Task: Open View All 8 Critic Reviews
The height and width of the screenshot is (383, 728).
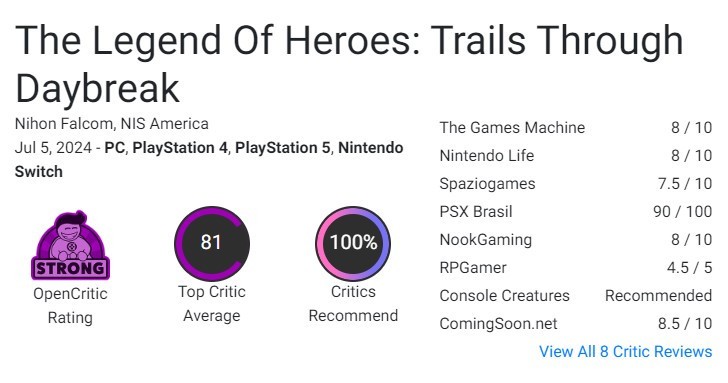Action: point(625,351)
